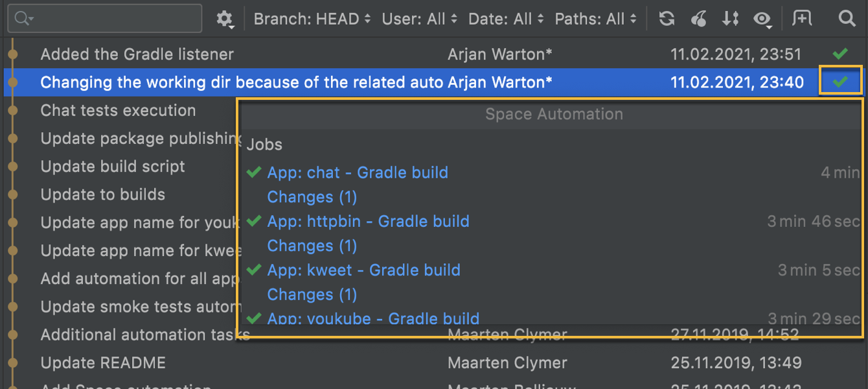Click the sort/IntelliSort arrows icon
Viewport: 868px width, 389px height.
[x=731, y=19]
